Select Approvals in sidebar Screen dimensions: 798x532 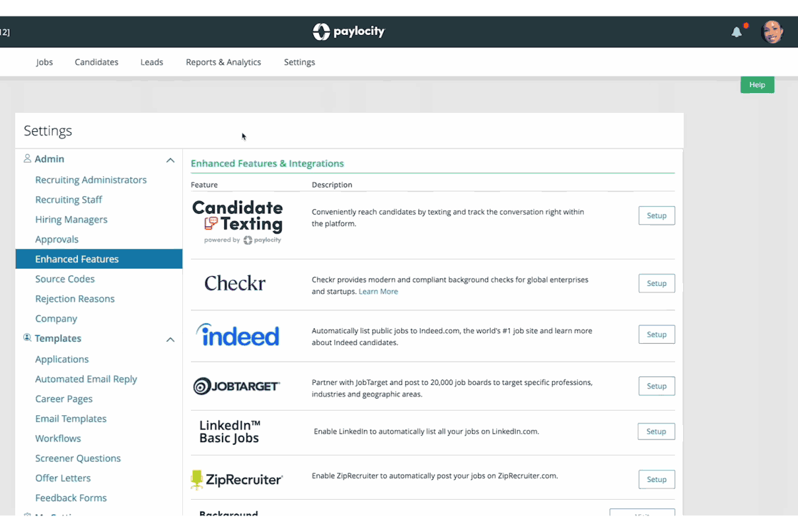pyautogui.click(x=57, y=239)
